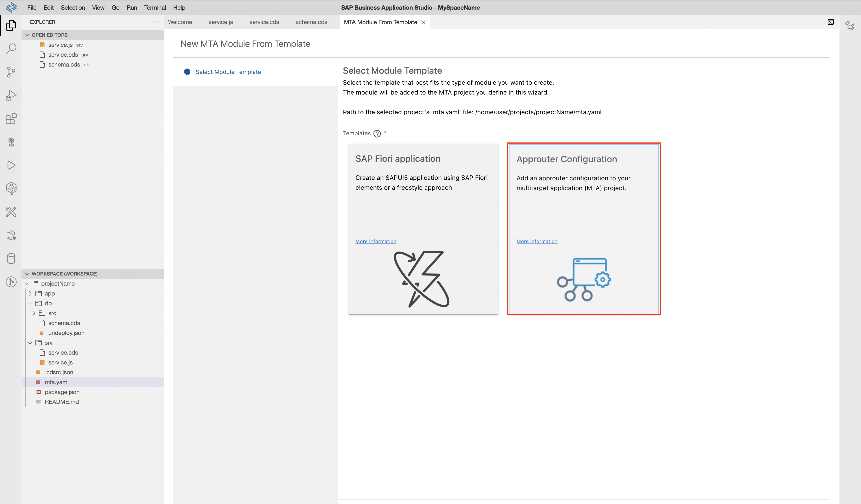Click the pin-shaped icon in activity bar
The image size is (861, 504).
click(x=11, y=142)
